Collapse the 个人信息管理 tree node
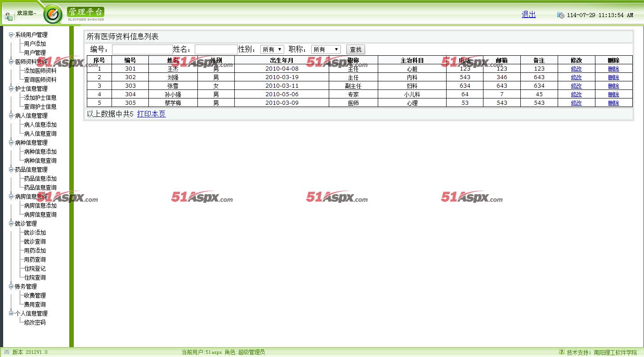Screen dimensions: 644x357 11,313
